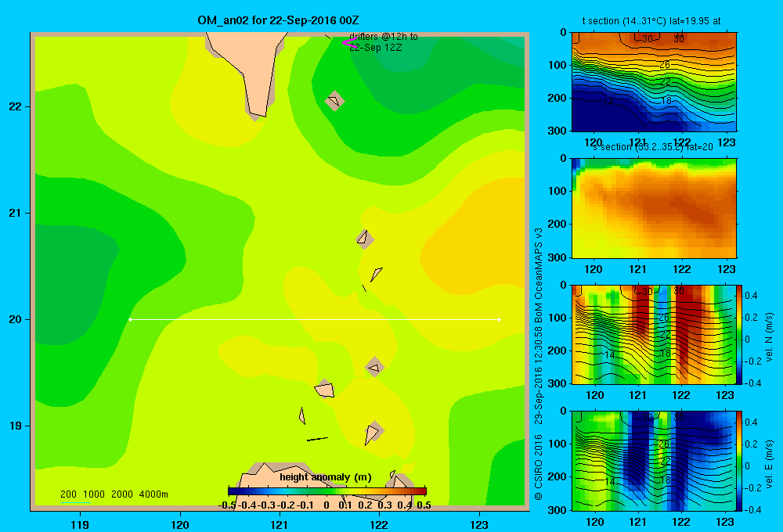This screenshot has width=783, height=532.
Task: Open the eastward velocity section plot
Action: click(654, 461)
